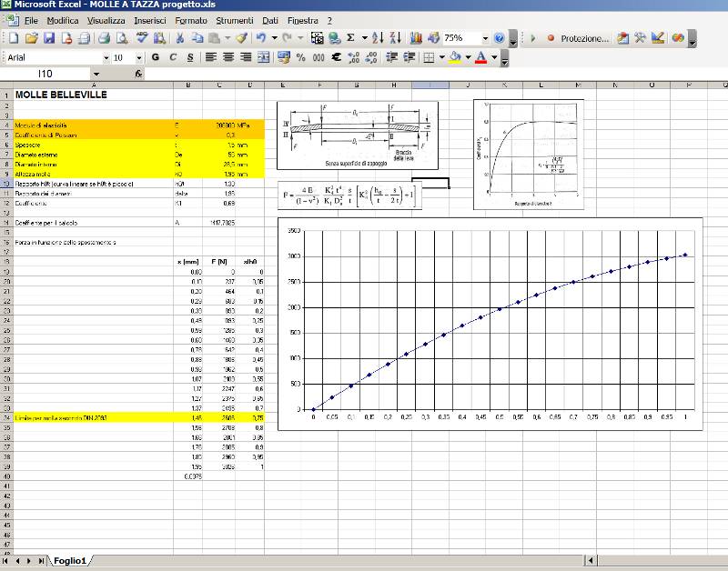Image resolution: width=728 pixels, height=571 pixels.
Task: Click the Protezione toolbar button
Action: [584, 38]
